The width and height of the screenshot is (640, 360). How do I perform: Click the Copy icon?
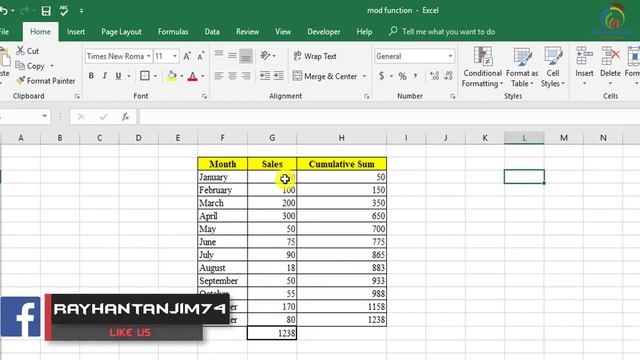tap(20, 65)
